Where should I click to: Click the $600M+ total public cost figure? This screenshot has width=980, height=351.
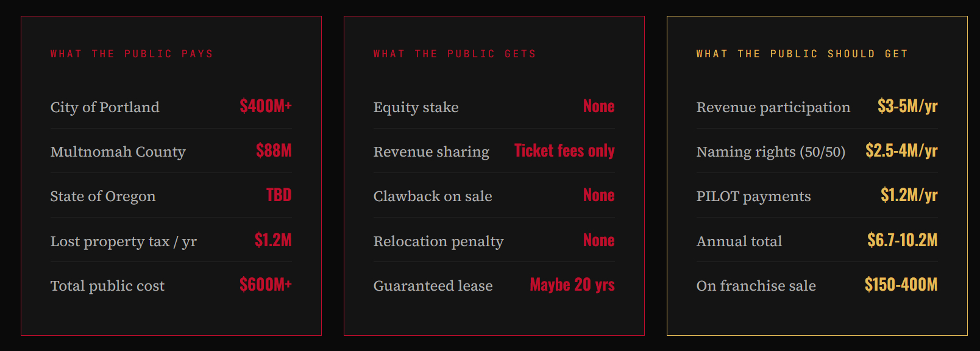tap(266, 285)
